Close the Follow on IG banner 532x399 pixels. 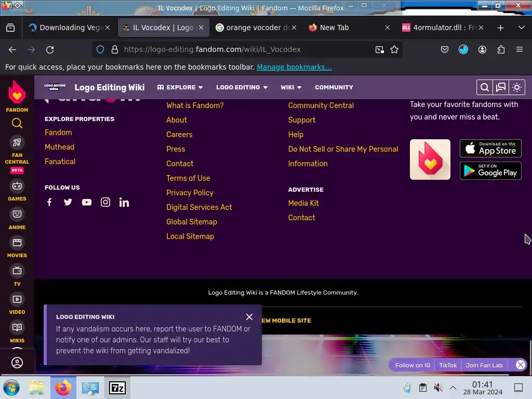[520, 365]
